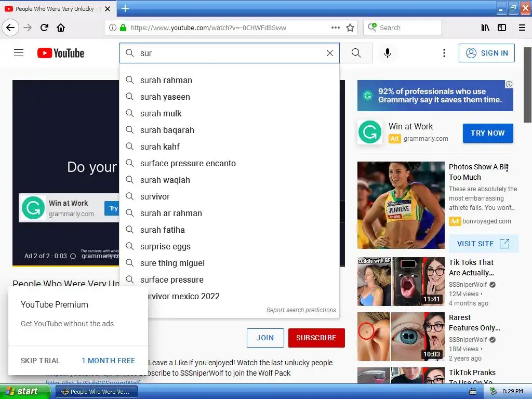
Task: Open YouTube settings three-dot menu
Action: (444, 53)
